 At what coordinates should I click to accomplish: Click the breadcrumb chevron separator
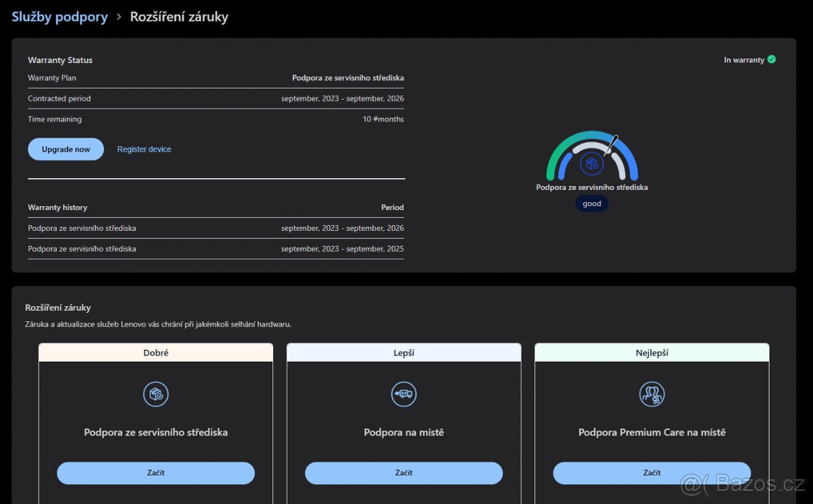(119, 17)
